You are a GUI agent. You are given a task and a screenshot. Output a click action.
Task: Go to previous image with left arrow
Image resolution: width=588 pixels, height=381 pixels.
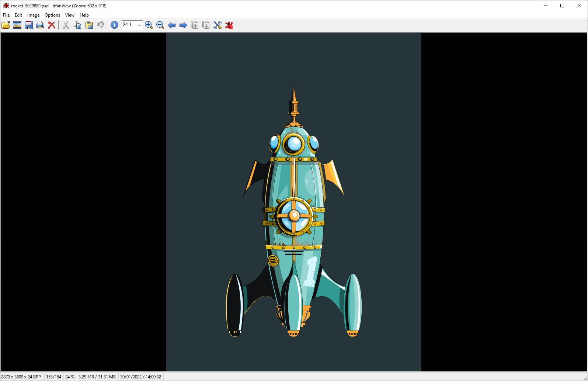[172, 25]
